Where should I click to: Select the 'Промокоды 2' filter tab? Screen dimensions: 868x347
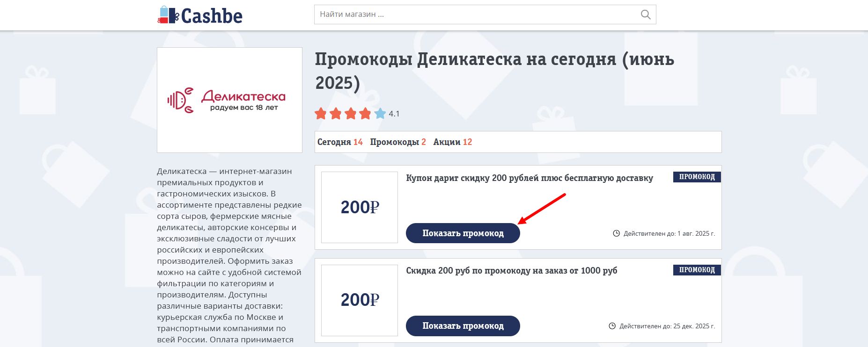398,142
